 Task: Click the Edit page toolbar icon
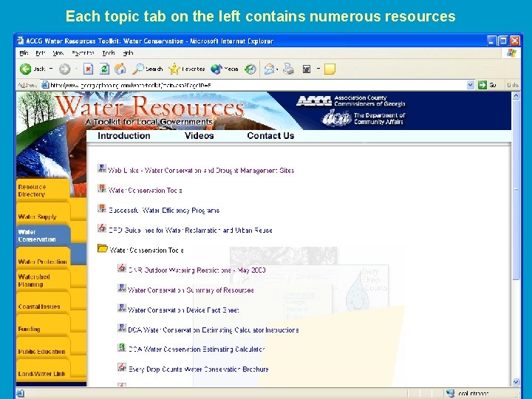pyautogui.click(x=307, y=69)
